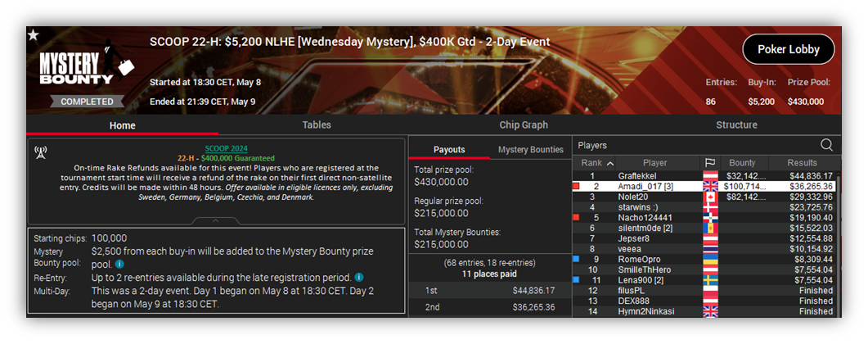The height and width of the screenshot is (344, 868).
Task: Click the $100,714 bounty cell
Action: (744, 187)
